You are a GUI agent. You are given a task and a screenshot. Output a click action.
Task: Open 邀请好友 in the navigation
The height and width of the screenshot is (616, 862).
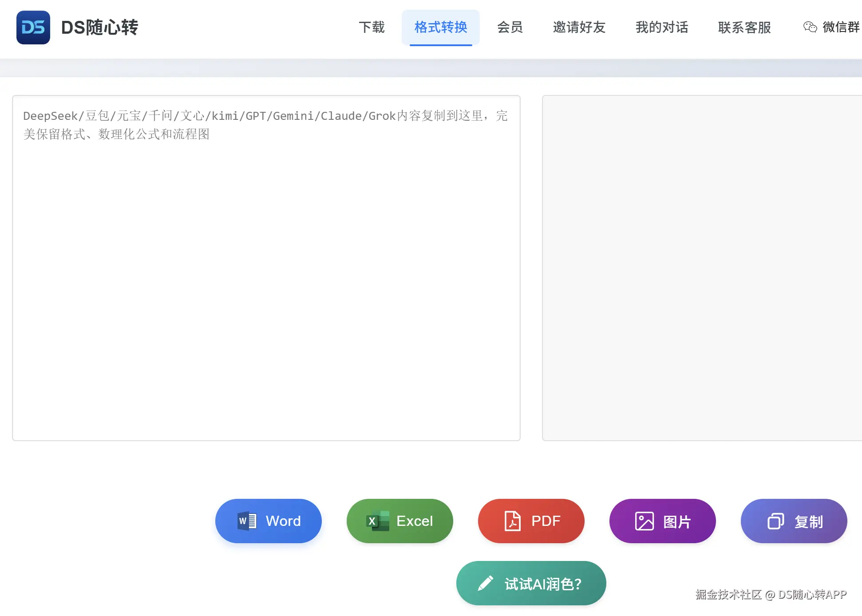pos(579,28)
